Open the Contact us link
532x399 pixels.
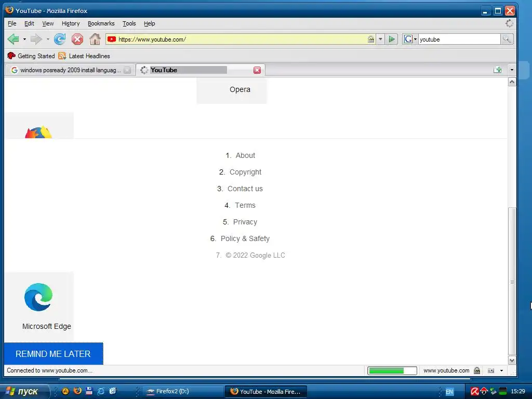[x=245, y=189]
